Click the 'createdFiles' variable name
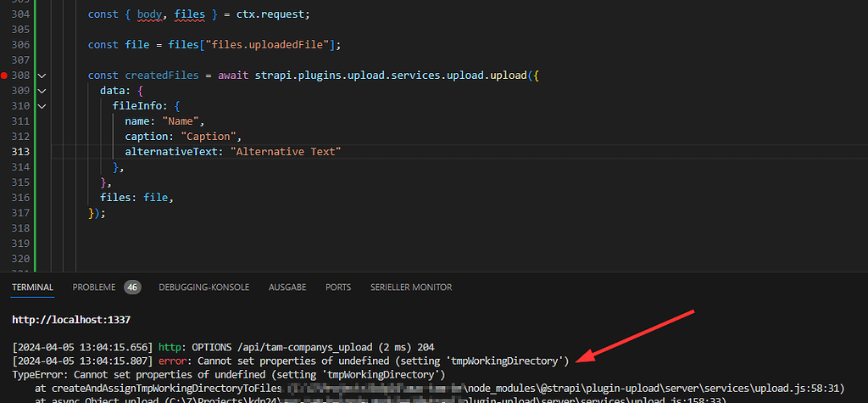The width and height of the screenshot is (868, 403). pos(162,76)
